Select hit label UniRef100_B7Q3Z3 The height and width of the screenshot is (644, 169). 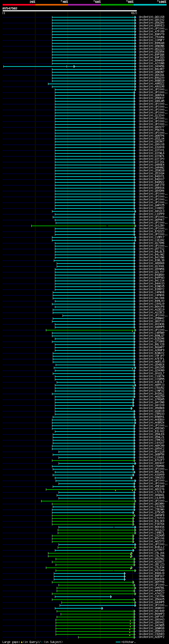click(x=152, y=232)
